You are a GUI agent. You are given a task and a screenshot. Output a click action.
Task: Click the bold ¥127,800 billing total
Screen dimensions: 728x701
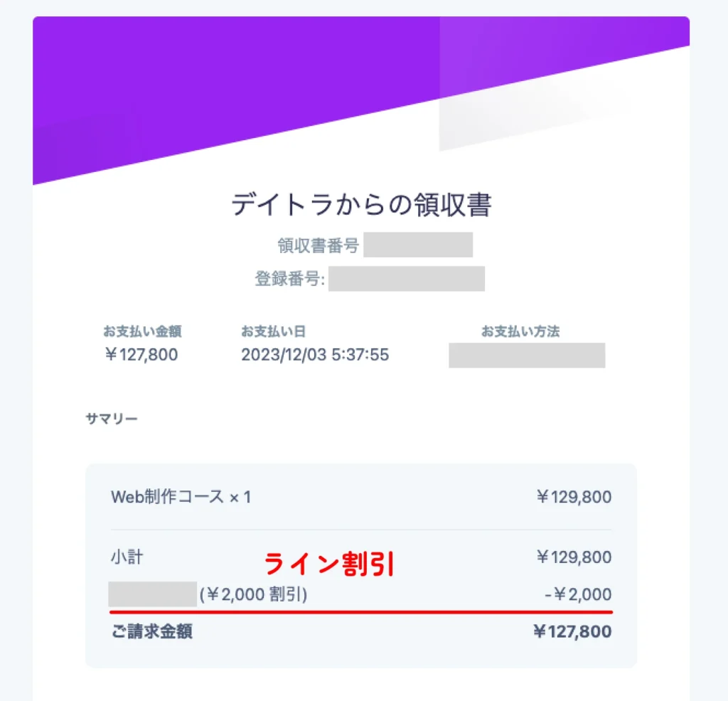point(572,631)
